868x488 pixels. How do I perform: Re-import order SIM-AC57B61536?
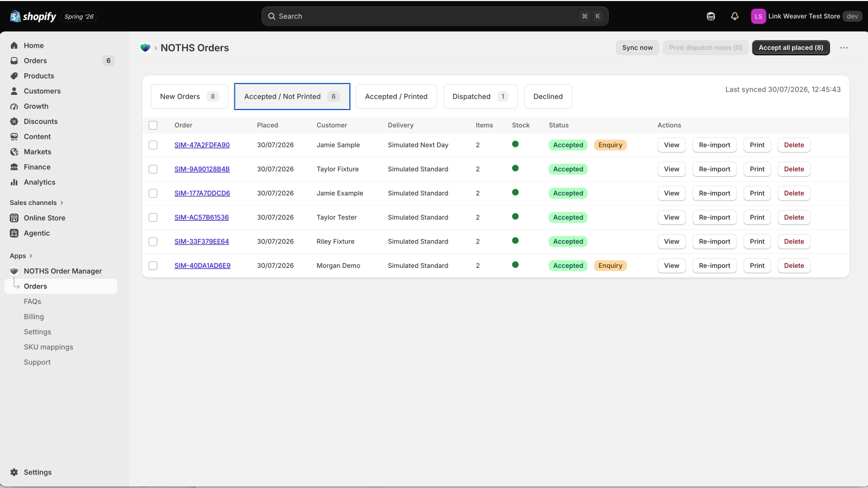(714, 217)
